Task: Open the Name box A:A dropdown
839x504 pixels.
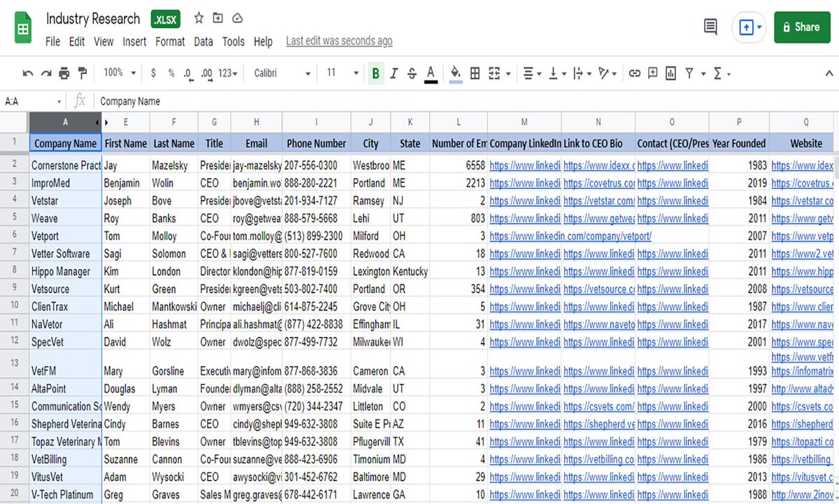Action: 59,102
